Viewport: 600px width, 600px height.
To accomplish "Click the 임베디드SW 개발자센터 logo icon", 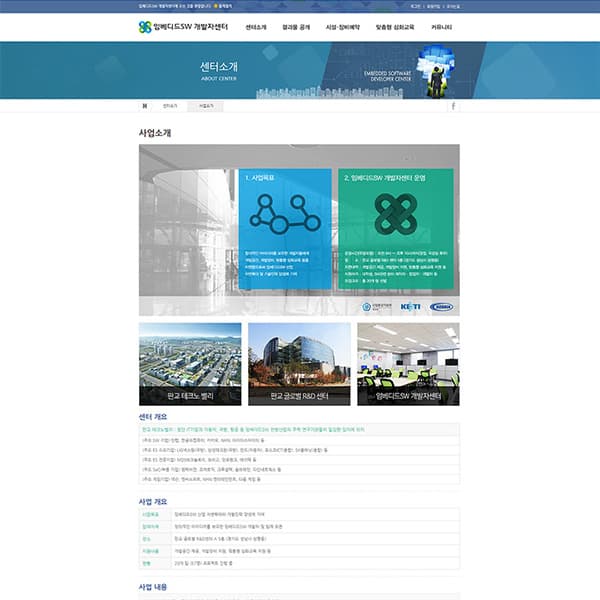I will (145, 27).
